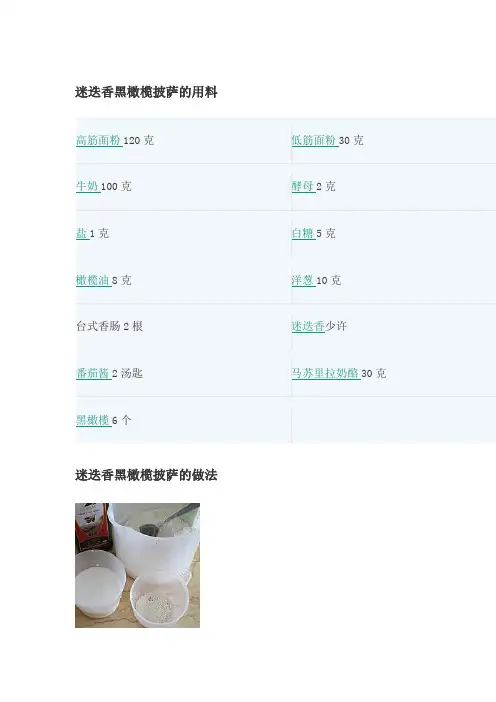Viewport: 496px width, 702px height.
Task: Click the 白糖 link
Action: pos(303,233)
